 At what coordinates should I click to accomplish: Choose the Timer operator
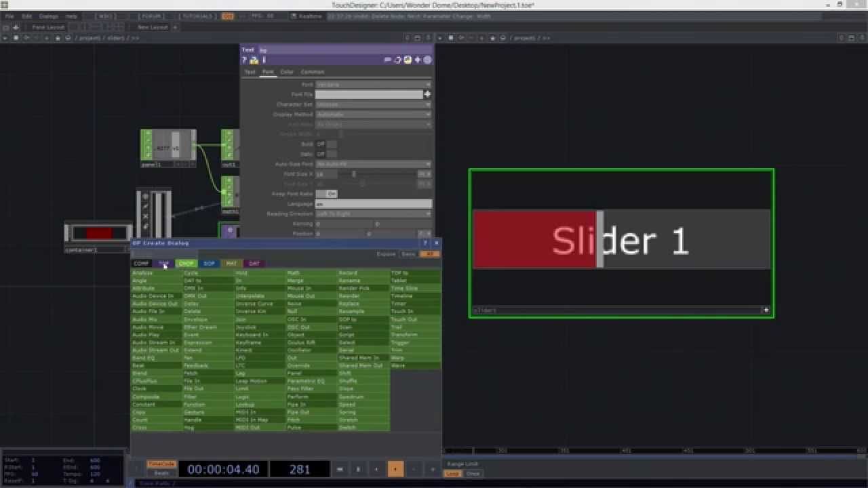point(415,304)
